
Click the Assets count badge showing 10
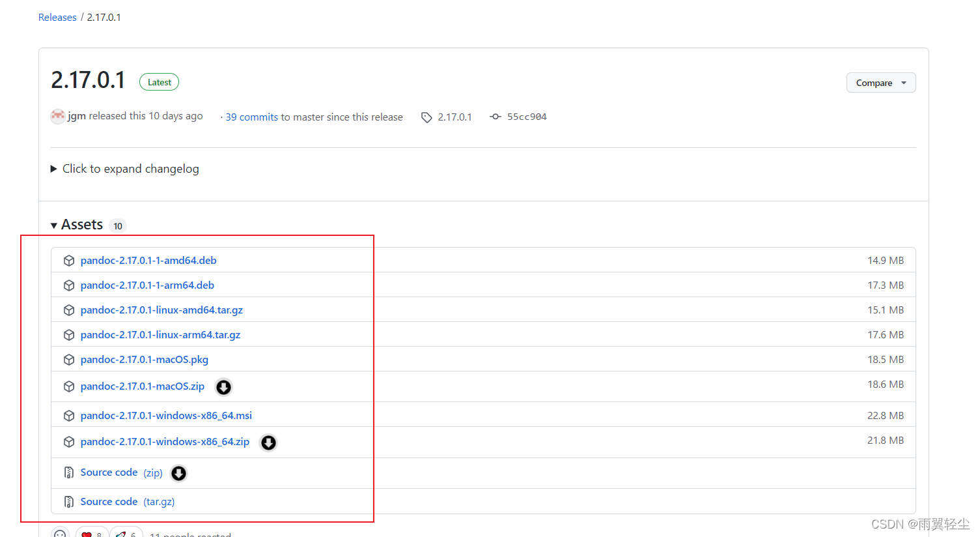pyautogui.click(x=118, y=226)
